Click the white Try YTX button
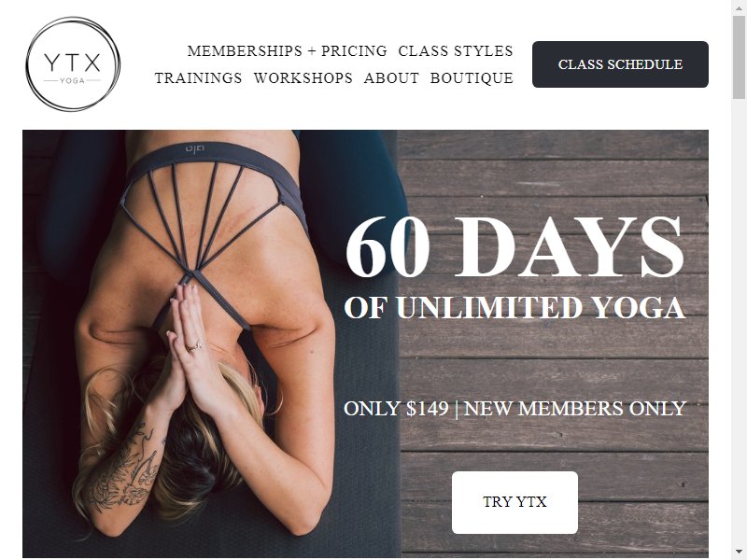747x560 pixels. (514, 502)
